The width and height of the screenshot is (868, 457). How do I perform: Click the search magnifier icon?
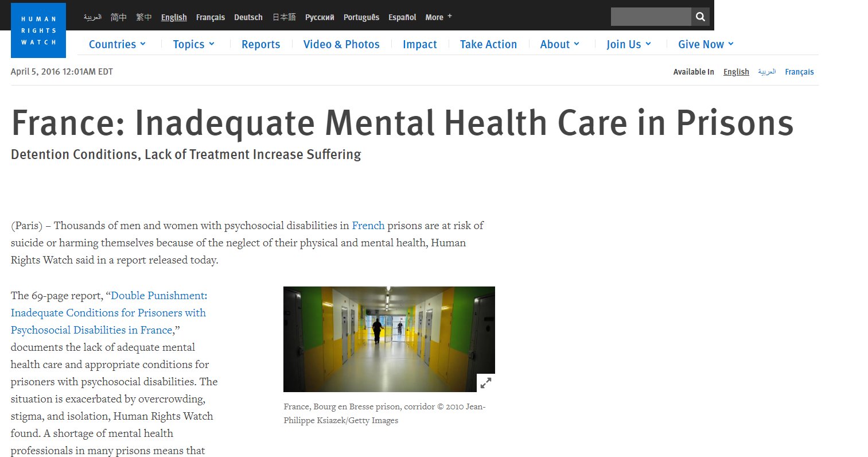pyautogui.click(x=700, y=17)
